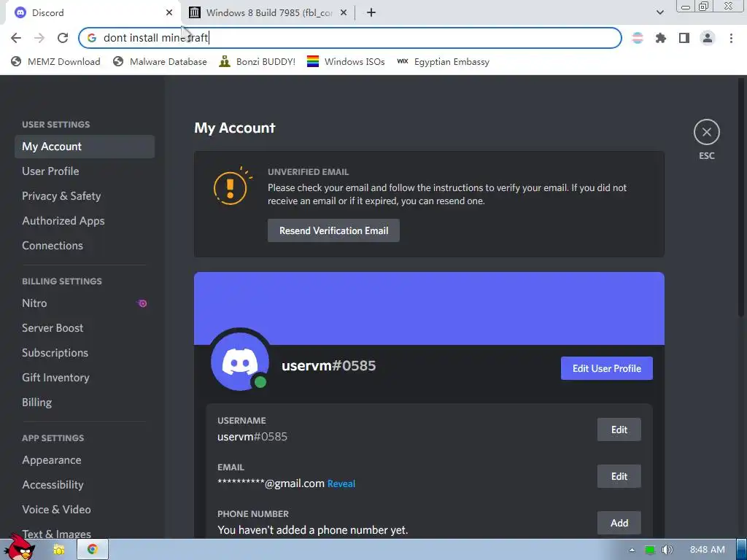Close the Discord tab
The width and height of the screenshot is (747, 560).
(169, 13)
